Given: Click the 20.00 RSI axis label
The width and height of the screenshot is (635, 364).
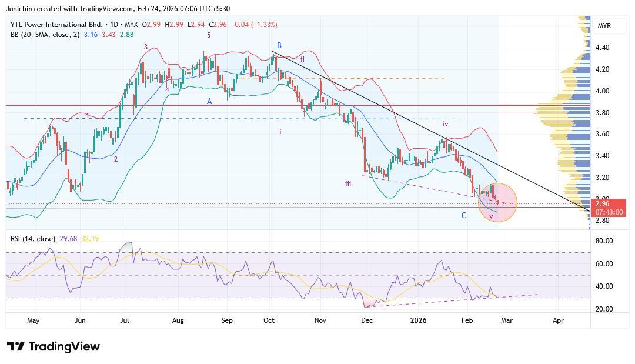Looking at the screenshot, I should (x=604, y=309).
